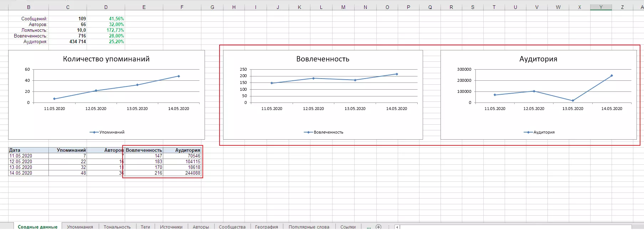Click the 14.05.2020 data point in Аудитория chart
Screen dimensions: 644x230
[612, 75]
